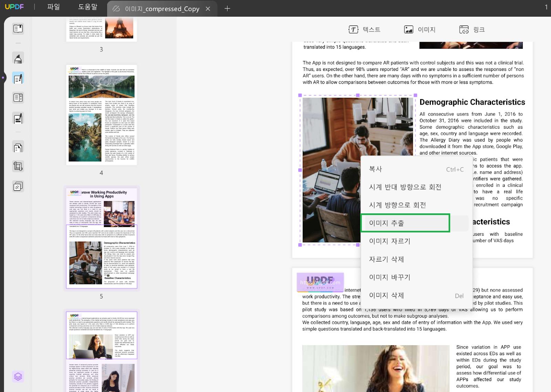
Task: Open the 파일 menu
Action: tap(53, 7)
